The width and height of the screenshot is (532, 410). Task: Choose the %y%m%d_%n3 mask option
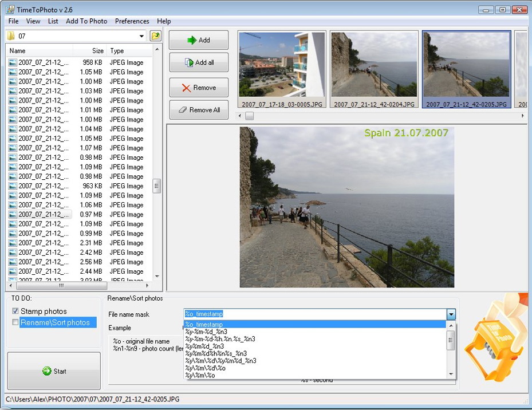tap(204, 346)
